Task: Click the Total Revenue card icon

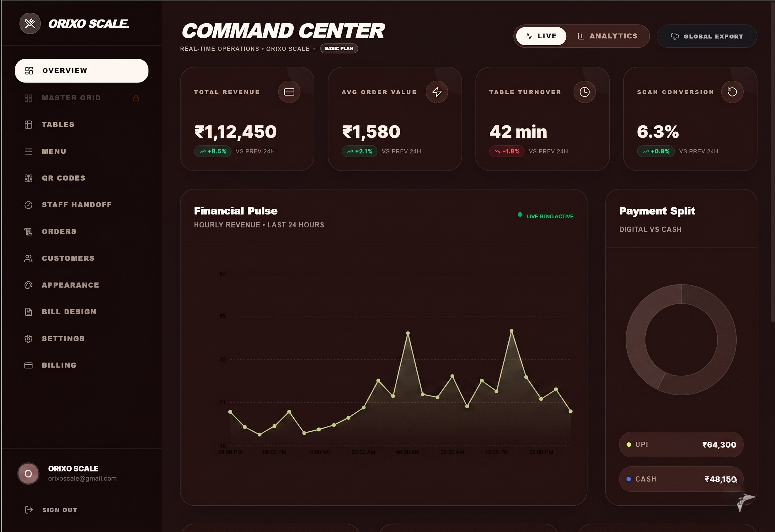Action: (289, 92)
